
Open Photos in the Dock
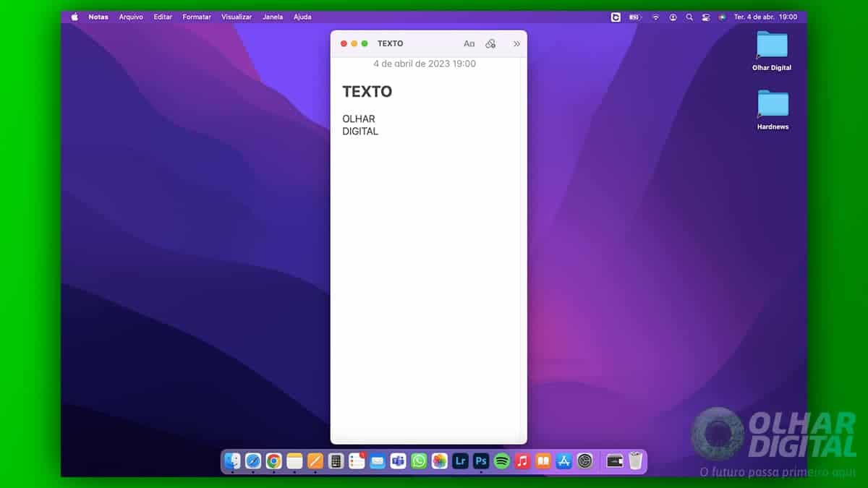point(440,461)
